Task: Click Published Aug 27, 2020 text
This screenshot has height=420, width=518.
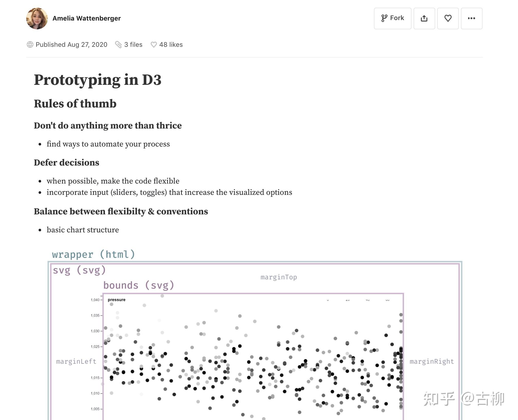Action: pos(71,44)
